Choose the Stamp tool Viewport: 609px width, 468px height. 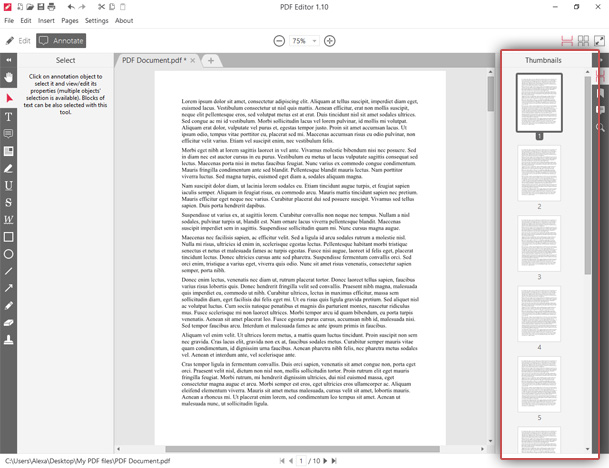click(x=9, y=340)
